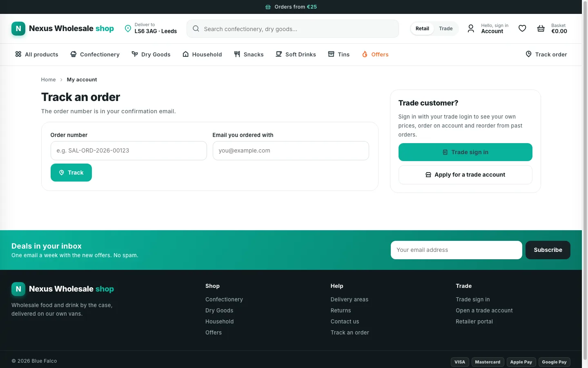Screen dimensions: 588x368
Task: Open the basket icon
Action: click(541, 28)
